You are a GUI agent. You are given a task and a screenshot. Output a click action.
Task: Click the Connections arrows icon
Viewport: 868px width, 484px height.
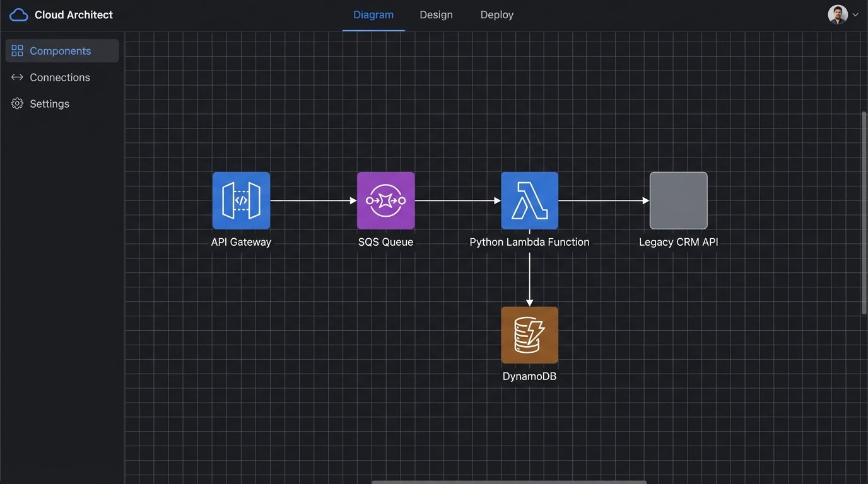pos(17,77)
